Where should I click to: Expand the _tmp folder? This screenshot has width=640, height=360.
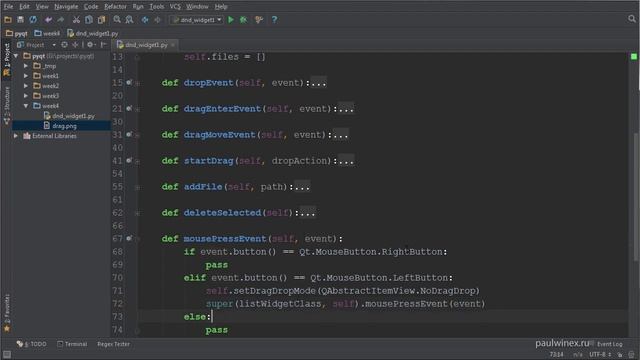[x=26, y=66]
